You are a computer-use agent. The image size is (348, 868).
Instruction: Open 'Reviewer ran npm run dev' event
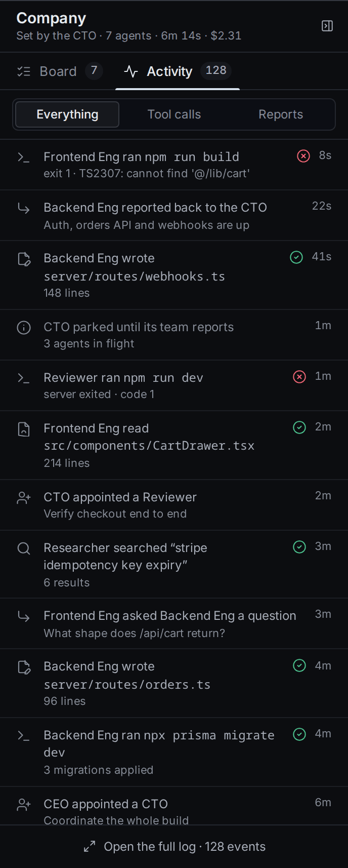pyautogui.click(x=174, y=385)
